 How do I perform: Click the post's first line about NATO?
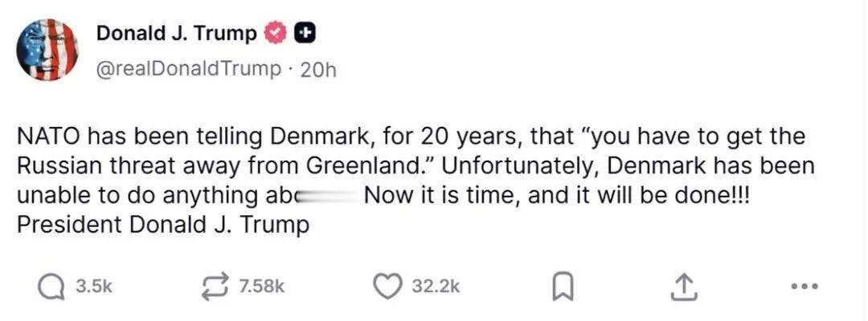click(x=410, y=136)
